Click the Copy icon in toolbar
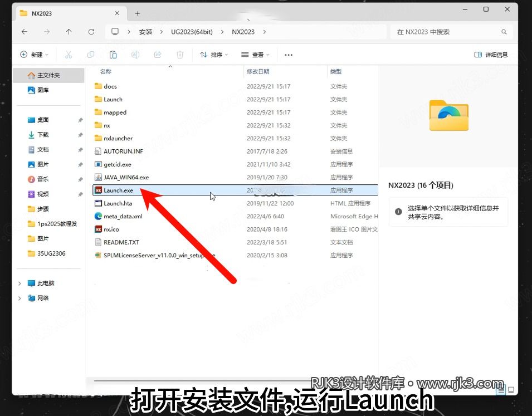Screen dimensions: 532x416 click(x=91, y=55)
